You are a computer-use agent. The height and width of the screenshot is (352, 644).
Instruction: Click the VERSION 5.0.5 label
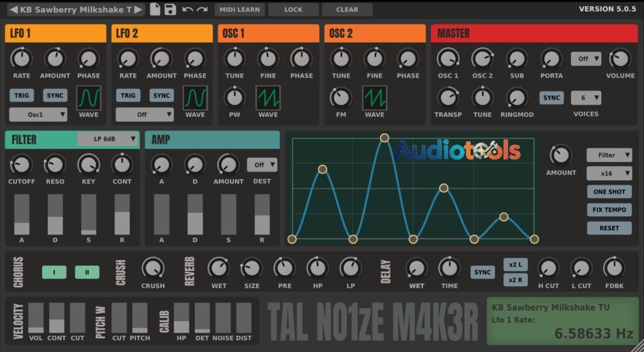[x=608, y=9]
